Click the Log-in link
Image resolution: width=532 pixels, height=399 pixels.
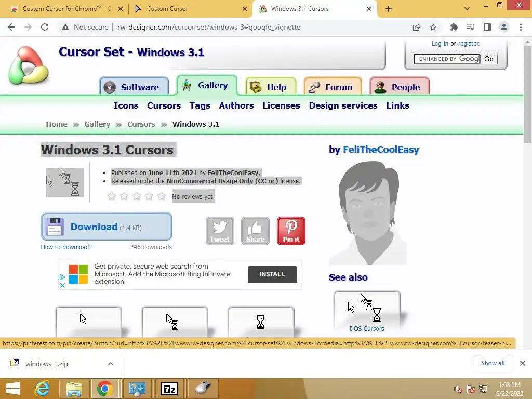(440, 44)
